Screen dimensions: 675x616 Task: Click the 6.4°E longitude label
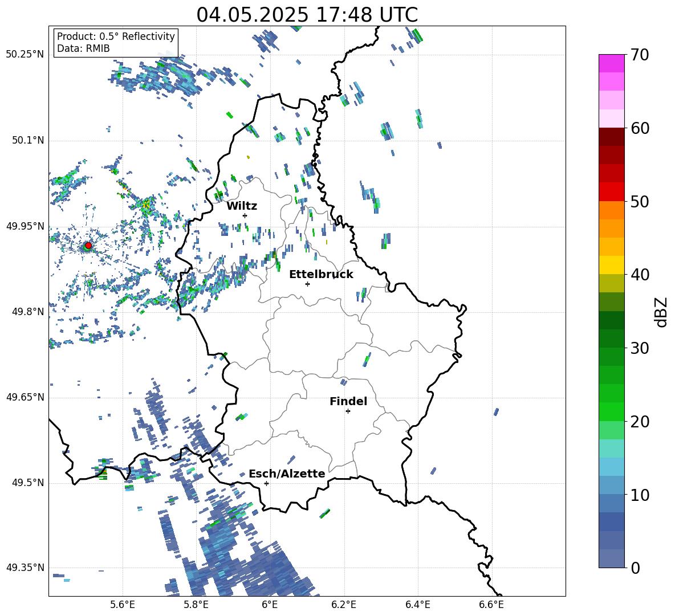coord(417,605)
